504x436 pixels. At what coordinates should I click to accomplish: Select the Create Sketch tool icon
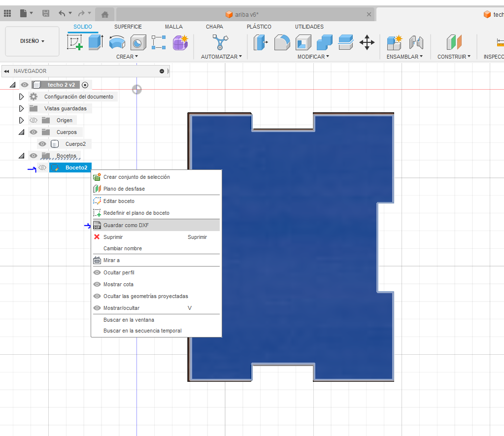point(74,42)
